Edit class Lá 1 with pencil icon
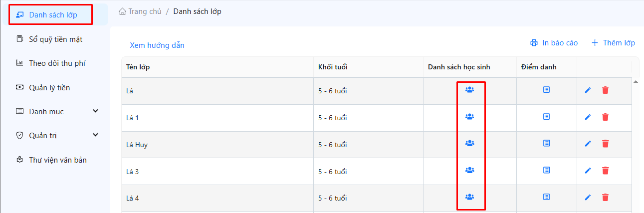This screenshot has width=644, height=213. (588, 117)
